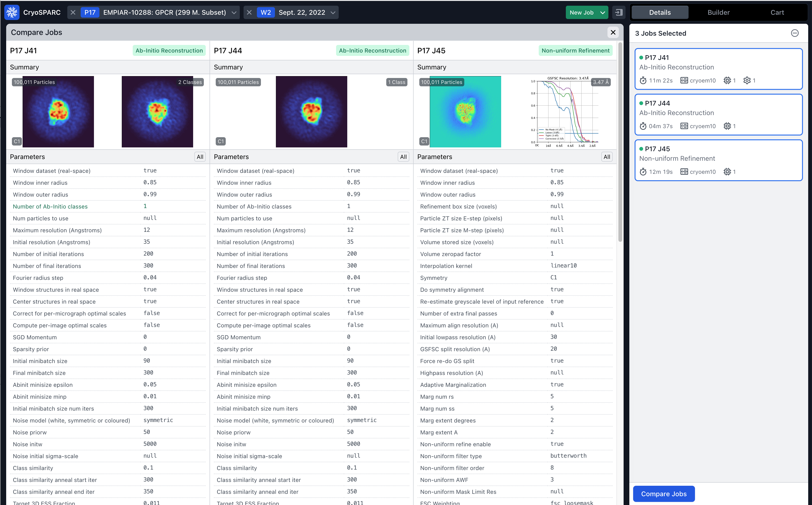Show all parameters for P17 J41

click(x=200, y=157)
